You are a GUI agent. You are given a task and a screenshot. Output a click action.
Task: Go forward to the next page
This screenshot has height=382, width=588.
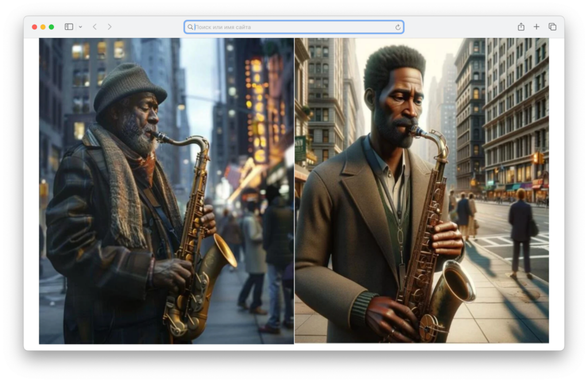click(x=110, y=26)
